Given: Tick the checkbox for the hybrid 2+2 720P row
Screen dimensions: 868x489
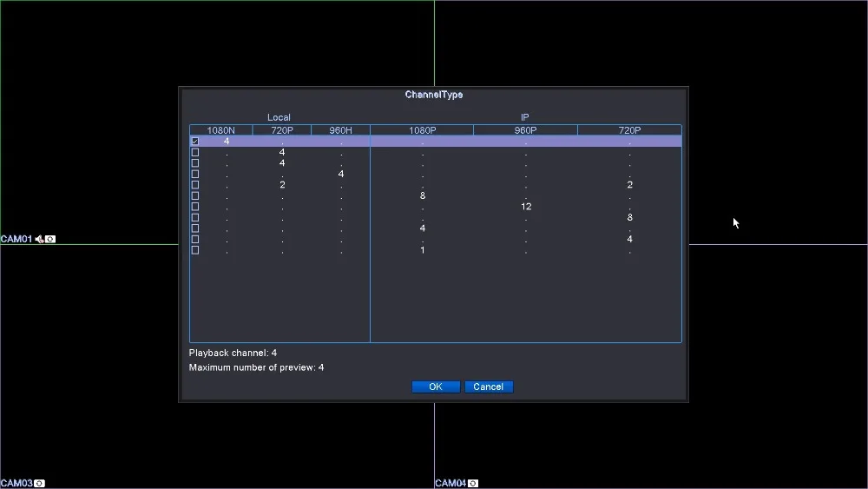Looking at the screenshot, I should (194, 185).
